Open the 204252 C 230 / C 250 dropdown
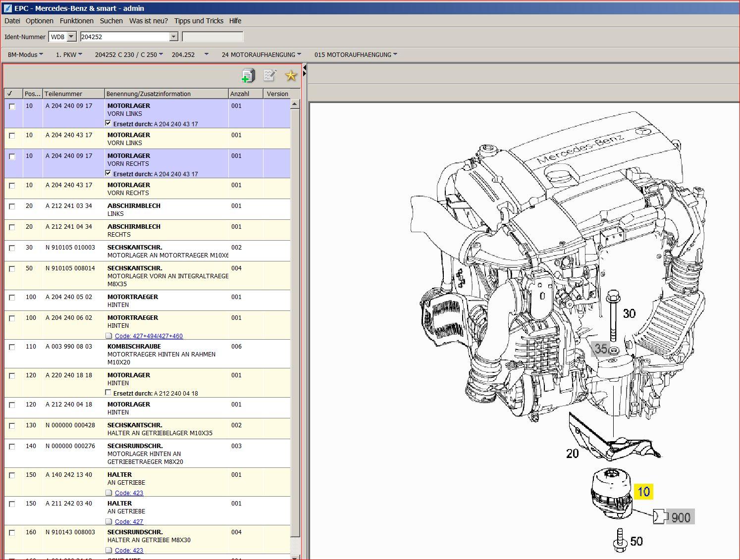 click(x=129, y=54)
